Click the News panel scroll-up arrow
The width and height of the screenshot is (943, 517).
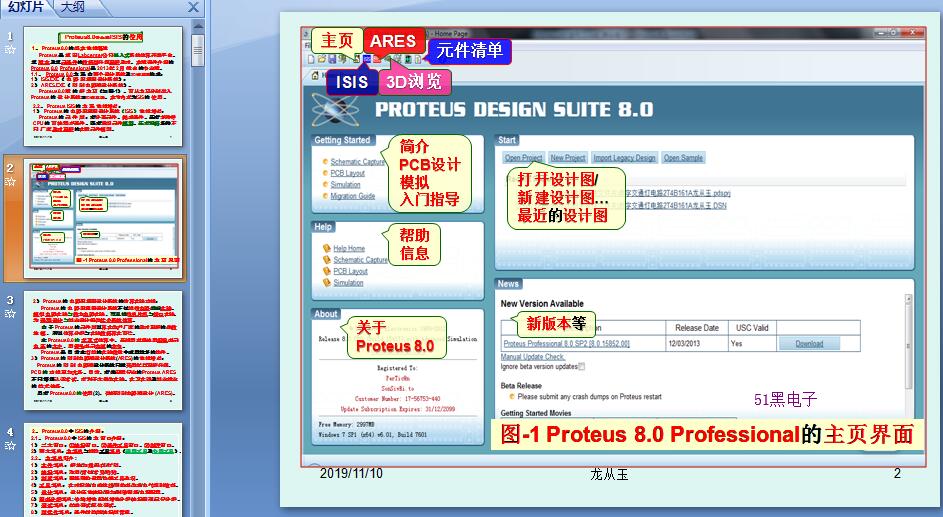(908, 299)
